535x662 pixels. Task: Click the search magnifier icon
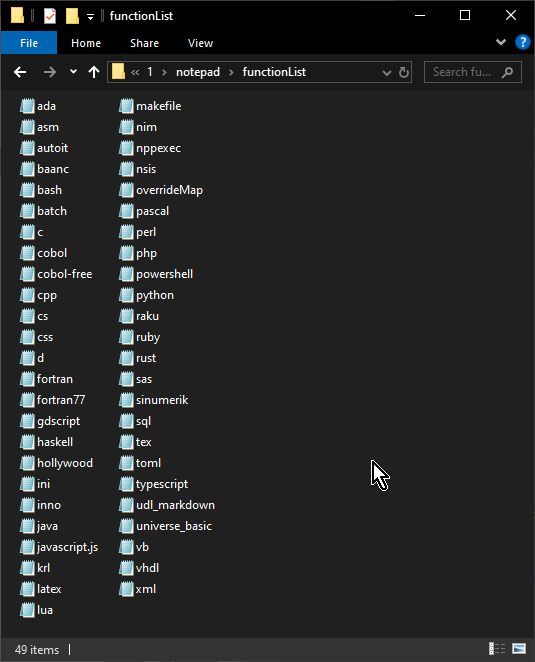[507, 72]
